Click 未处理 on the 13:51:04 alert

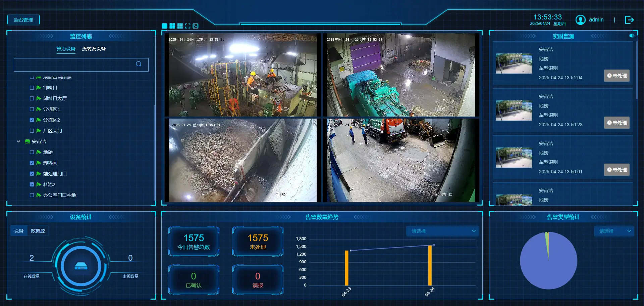pos(617,76)
